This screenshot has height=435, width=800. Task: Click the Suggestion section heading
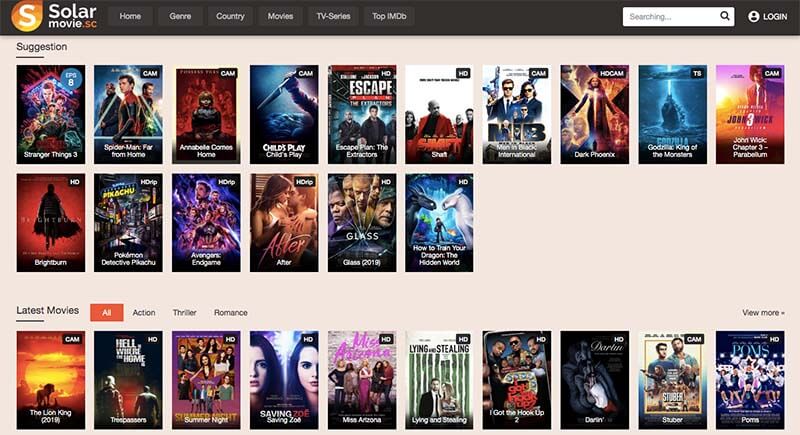(x=41, y=46)
